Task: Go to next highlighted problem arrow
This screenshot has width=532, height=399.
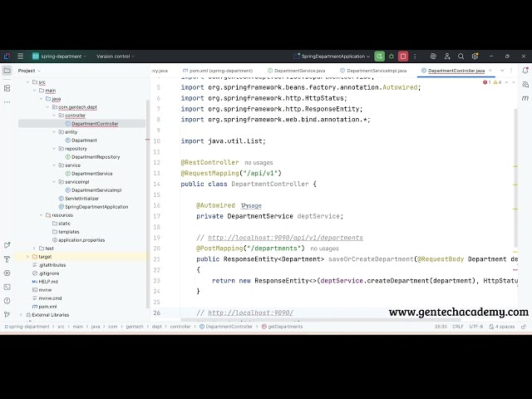Action: [x=514, y=82]
